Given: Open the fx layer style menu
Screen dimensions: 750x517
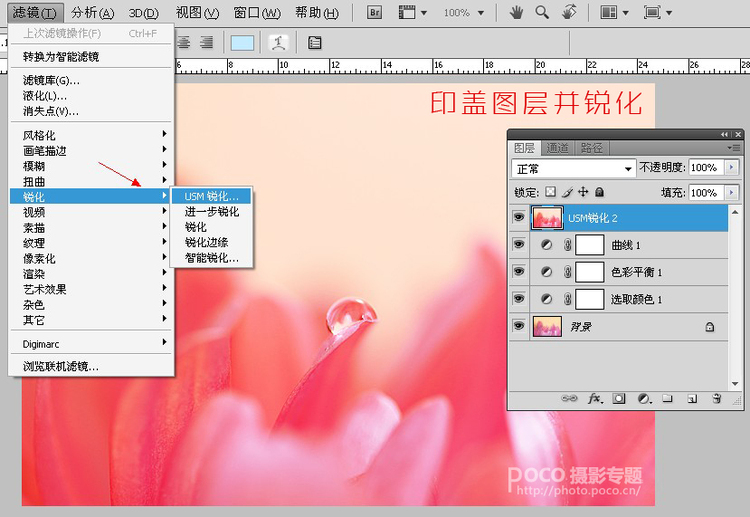Looking at the screenshot, I should (595, 398).
